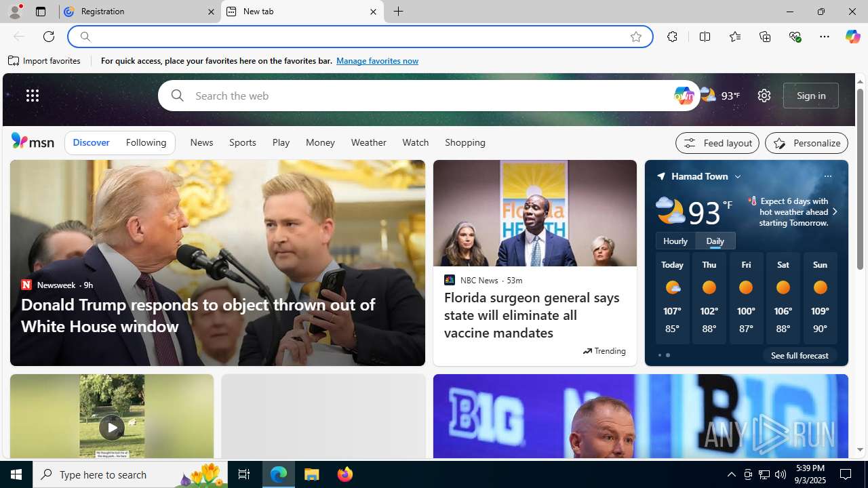The height and width of the screenshot is (488, 868).
Task: Click the msn logo
Action: (x=33, y=141)
